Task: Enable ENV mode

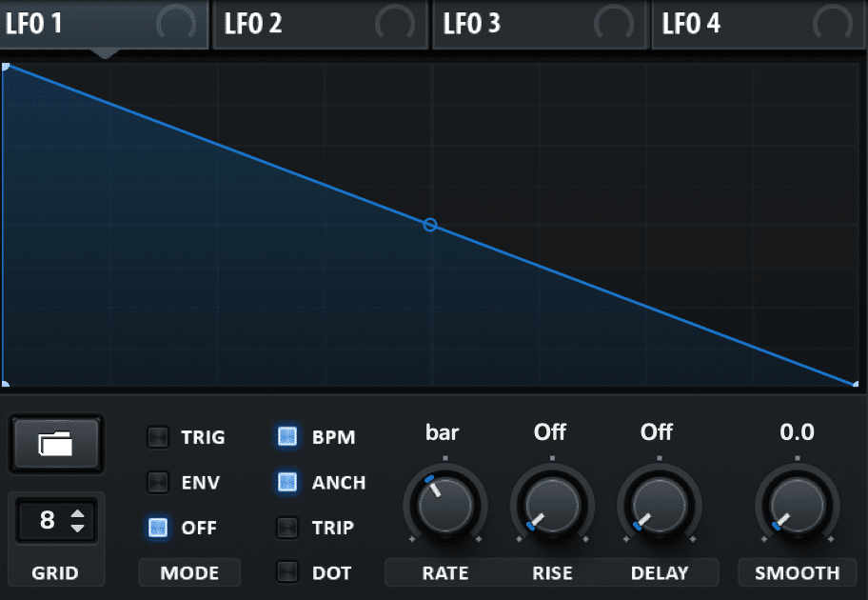Action: point(158,483)
